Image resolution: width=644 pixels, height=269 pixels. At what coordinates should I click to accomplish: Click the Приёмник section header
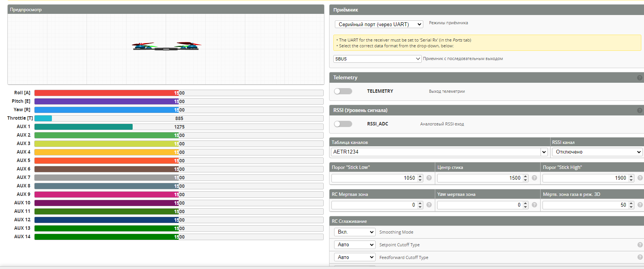[x=487, y=10]
